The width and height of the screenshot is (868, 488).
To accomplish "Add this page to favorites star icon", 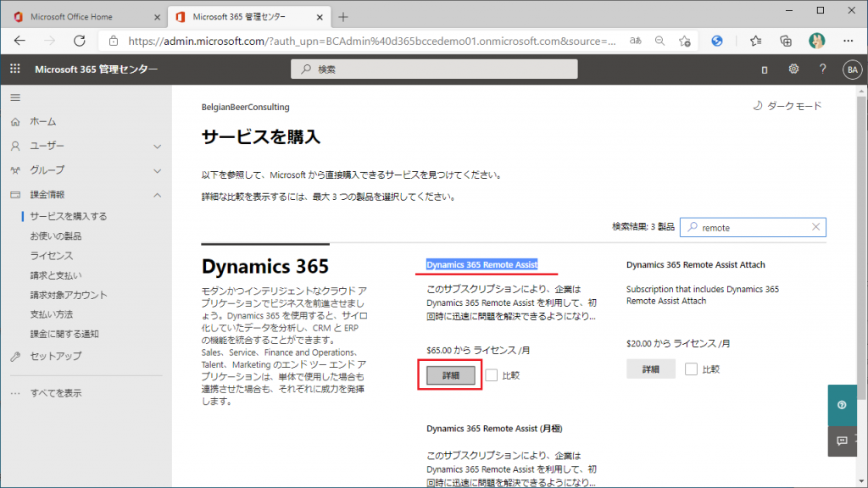I will point(685,41).
